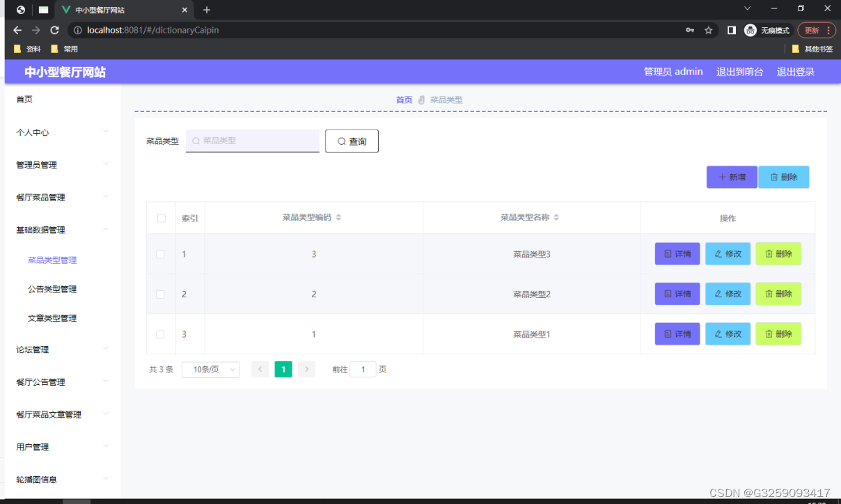This screenshot has height=504, width=841.
Task: Open the 10条/页 page size dropdown
Action: [x=211, y=370]
